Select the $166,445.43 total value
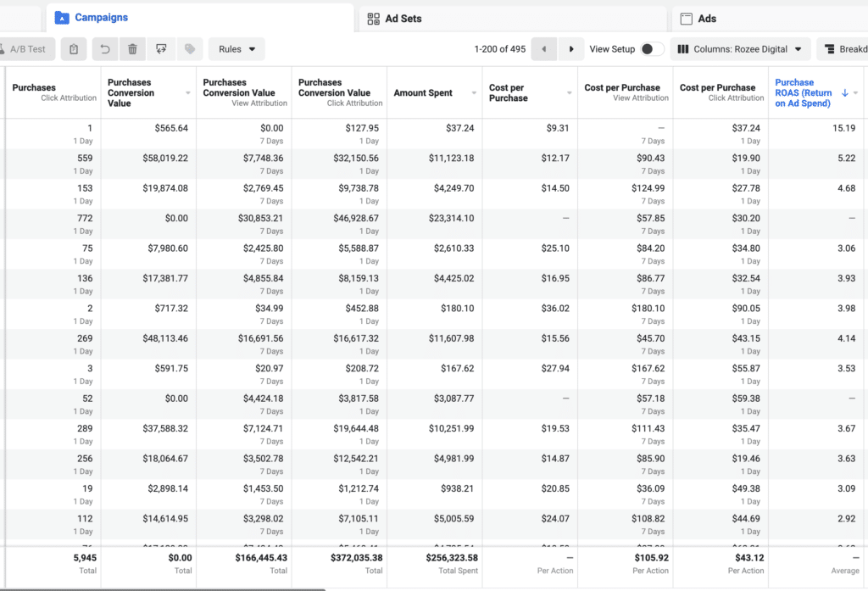The height and width of the screenshot is (591, 868). point(261,558)
